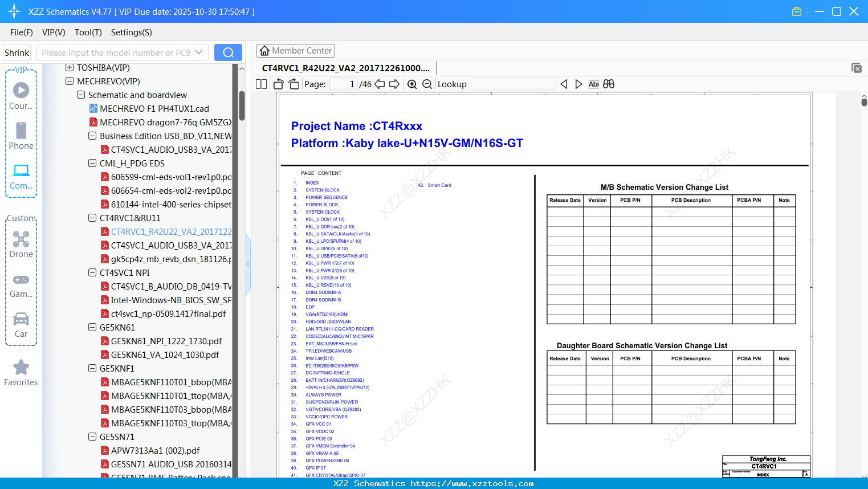Image resolution: width=868 pixels, height=489 pixels.
Task: Click the Lookup text field
Action: (x=514, y=84)
